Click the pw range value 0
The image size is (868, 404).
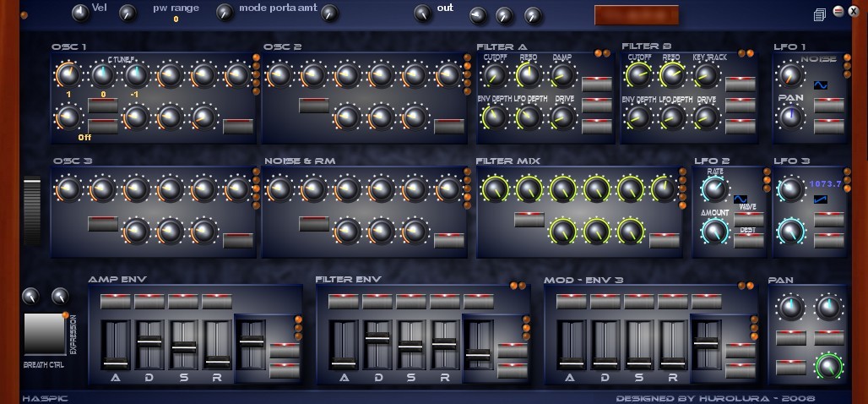(x=176, y=19)
